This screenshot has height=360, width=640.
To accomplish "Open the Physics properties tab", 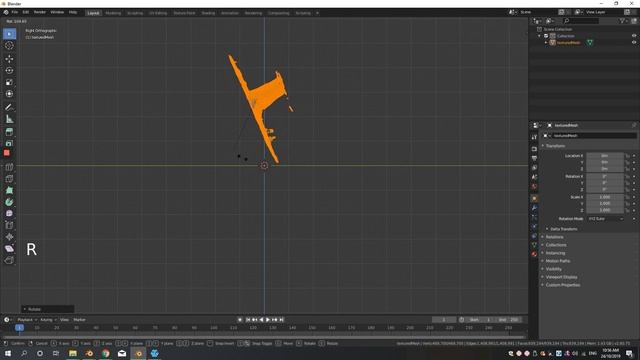I will [x=534, y=227].
